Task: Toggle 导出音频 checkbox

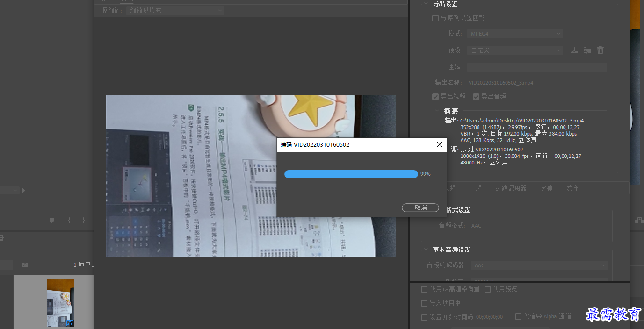Action: pyautogui.click(x=476, y=97)
